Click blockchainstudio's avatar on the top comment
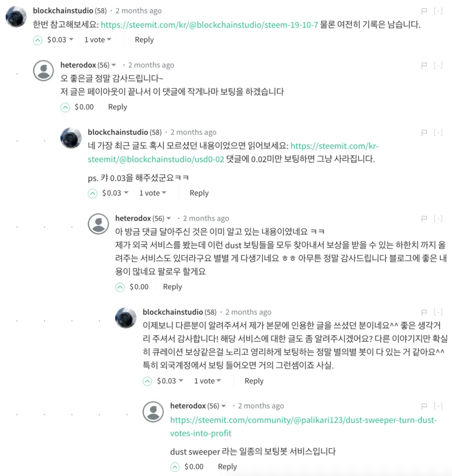Viewport: 452px width, 476px height. tap(16, 17)
